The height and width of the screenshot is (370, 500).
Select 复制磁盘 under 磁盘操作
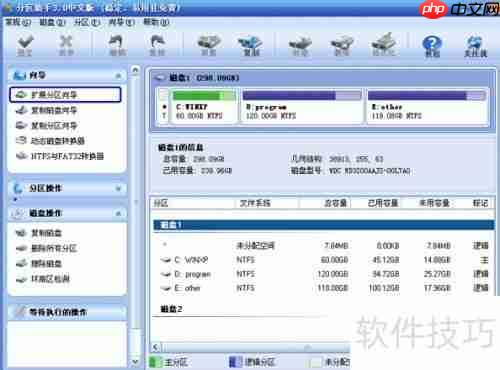point(39,233)
